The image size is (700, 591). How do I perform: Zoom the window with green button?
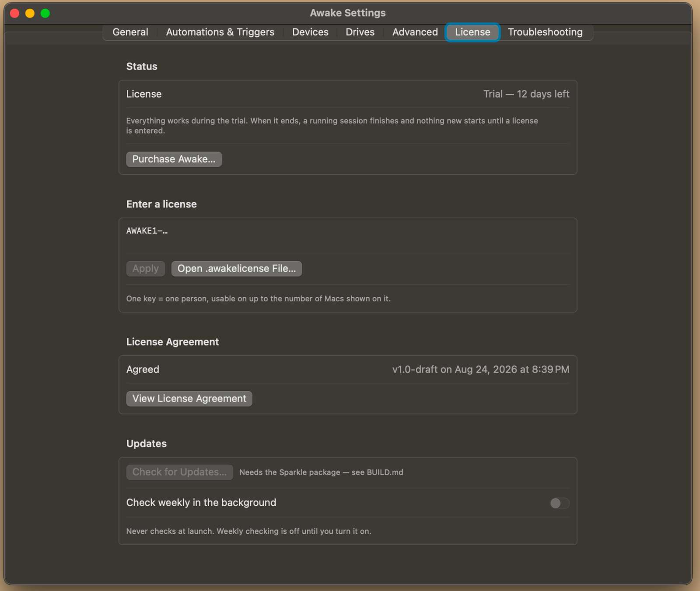click(x=45, y=13)
